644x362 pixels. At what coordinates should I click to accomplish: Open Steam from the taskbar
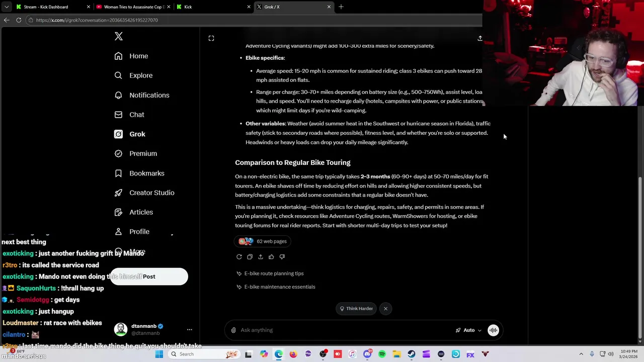coord(412,354)
